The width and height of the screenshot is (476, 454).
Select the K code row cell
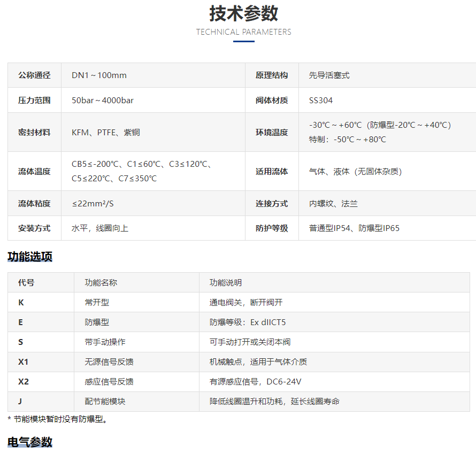coord(21,303)
